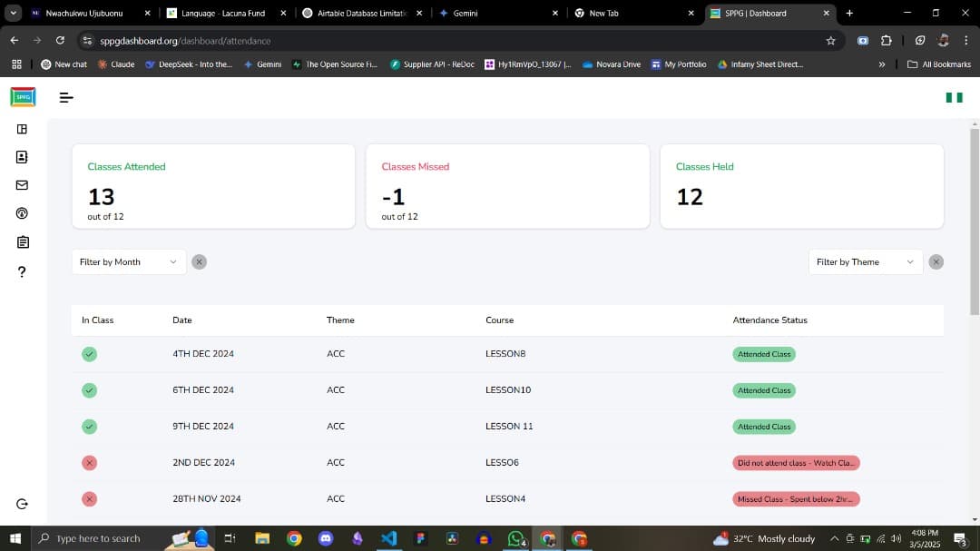Switch to the Gemini browser tab
This screenshot has height=551, width=980.
click(x=499, y=13)
